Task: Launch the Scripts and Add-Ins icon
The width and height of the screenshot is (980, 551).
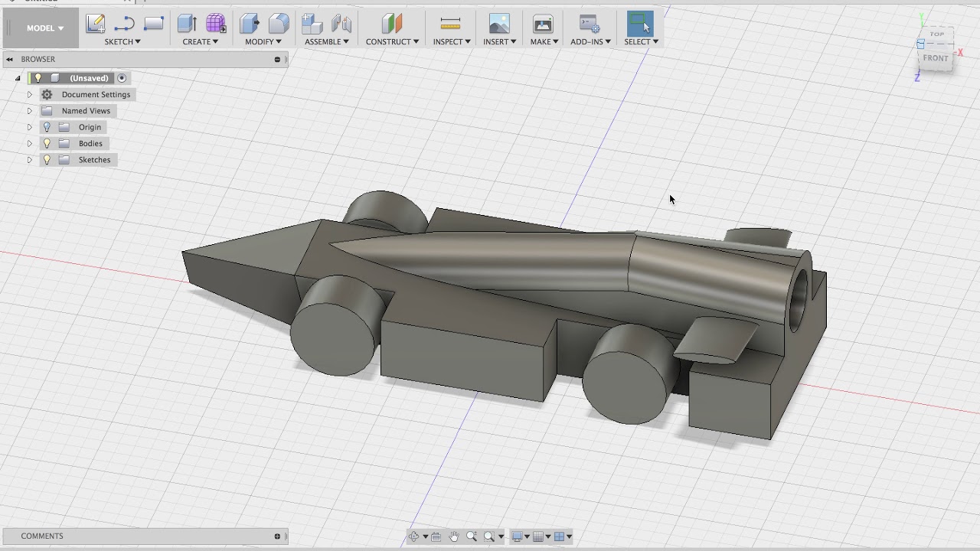Action: [590, 24]
